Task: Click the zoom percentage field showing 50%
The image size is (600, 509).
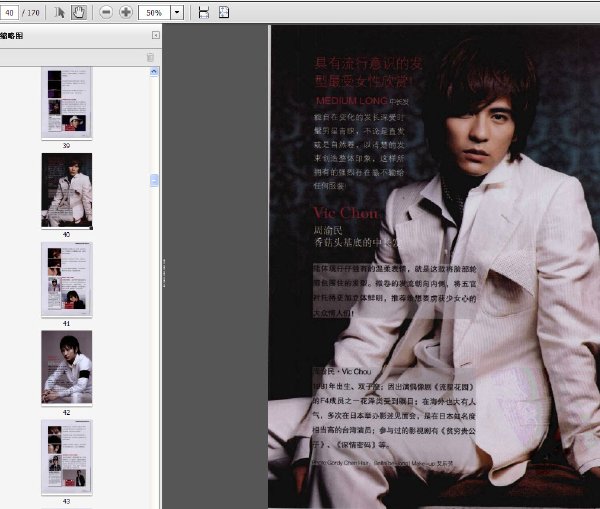Action: tap(154, 13)
